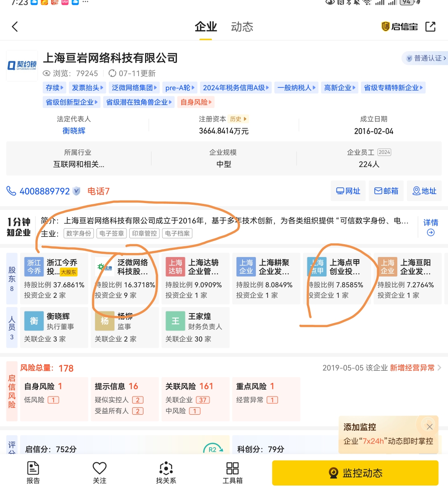
Task: Tap the 监控动态 yellow button
Action: click(x=355, y=473)
